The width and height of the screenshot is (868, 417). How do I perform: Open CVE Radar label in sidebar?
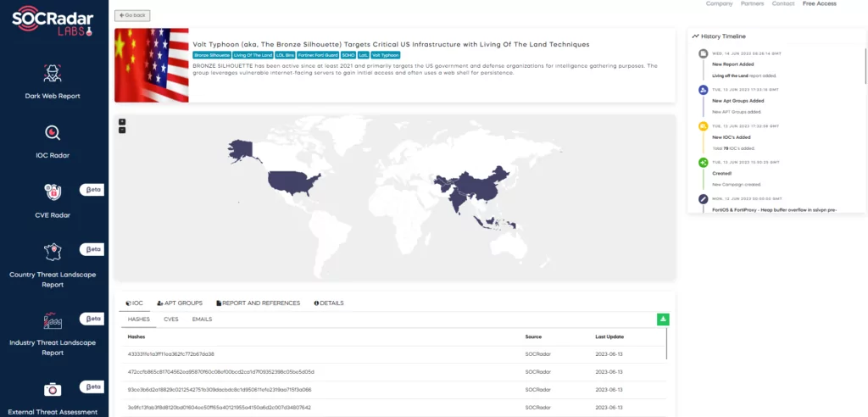pyautogui.click(x=53, y=215)
